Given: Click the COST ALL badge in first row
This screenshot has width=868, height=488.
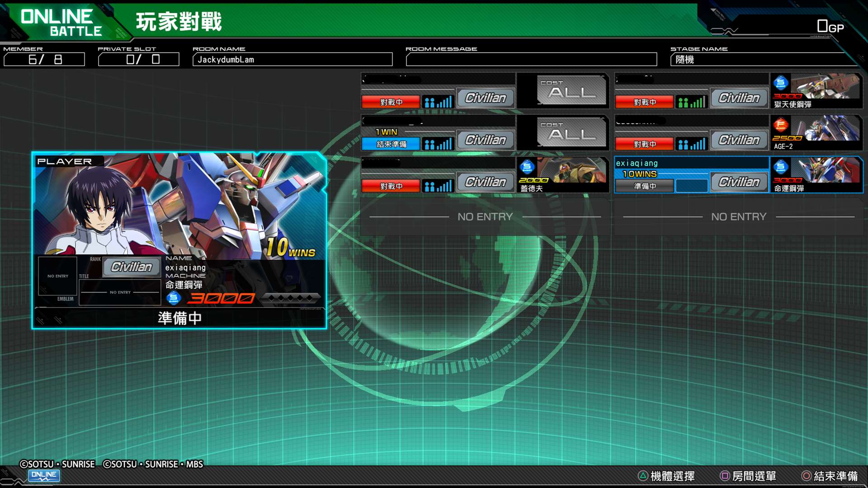Looking at the screenshot, I should [x=571, y=90].
